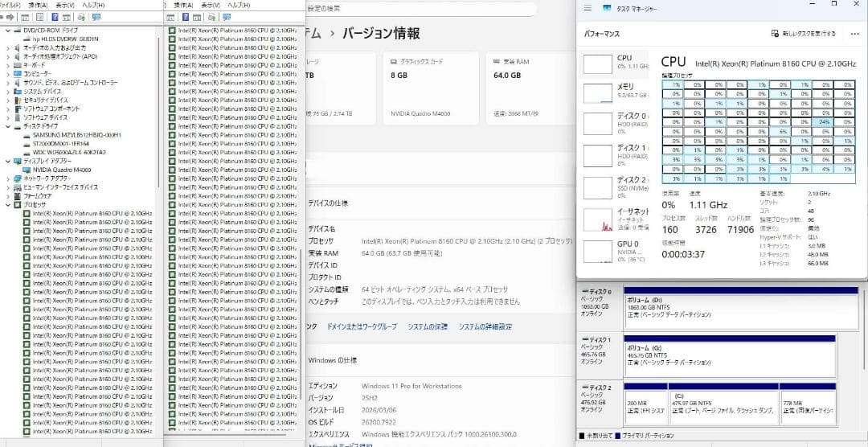Open 表示(V) menu in left Device Manager

pyautogui.click(x=65, y=5)
